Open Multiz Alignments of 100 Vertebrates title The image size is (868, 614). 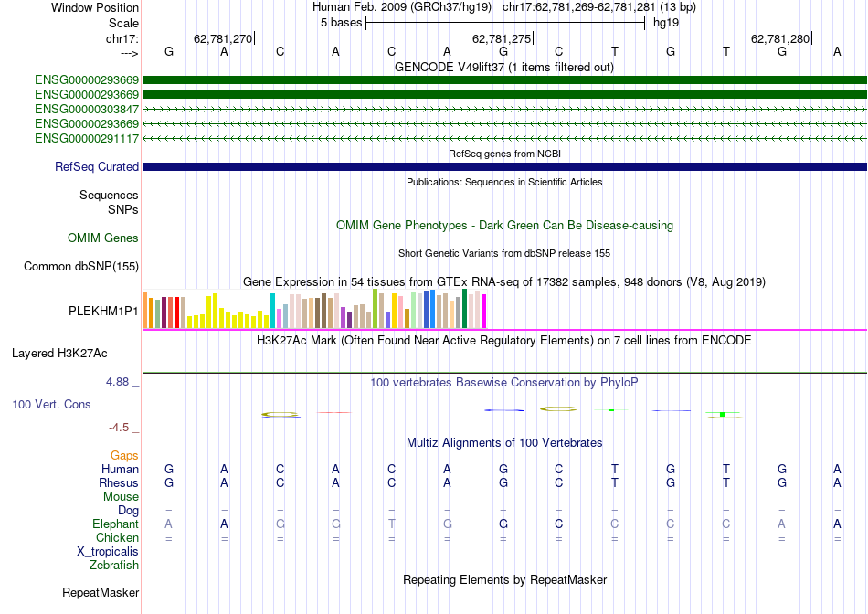(504, 443)
